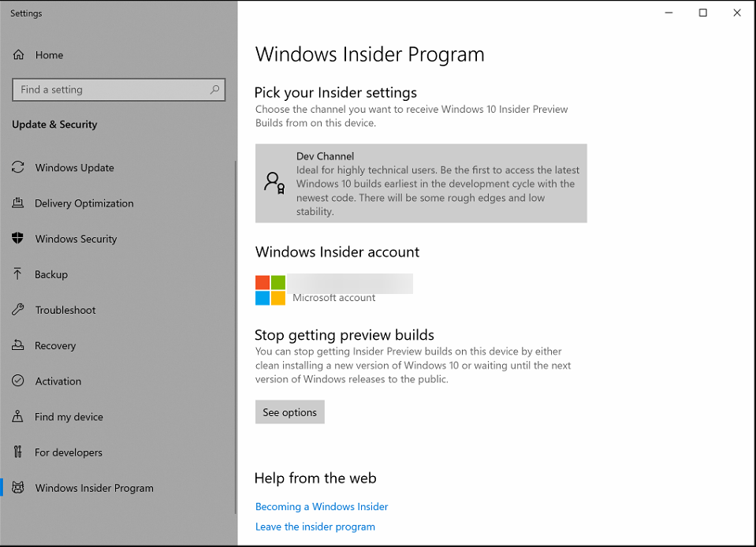Select the Microsoft account entry
The height and width of the screenshot is (547, 756).
tap(334, 290)
